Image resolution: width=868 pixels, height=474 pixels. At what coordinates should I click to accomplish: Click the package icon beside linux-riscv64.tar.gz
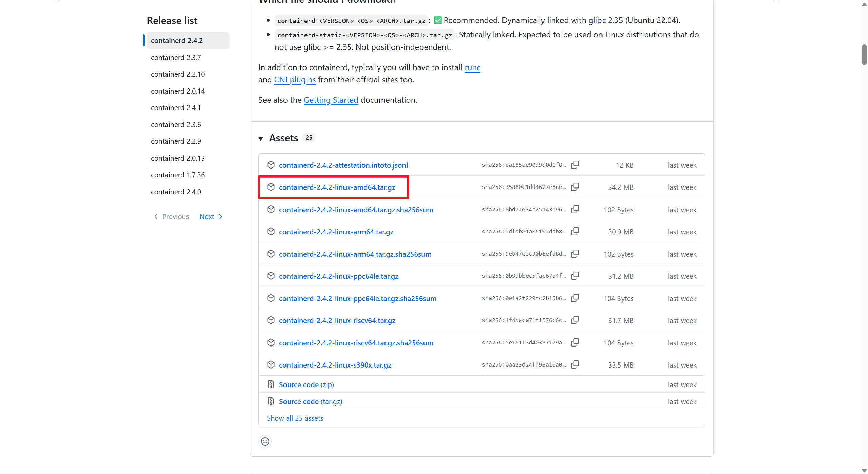click(x=271, y=320)
